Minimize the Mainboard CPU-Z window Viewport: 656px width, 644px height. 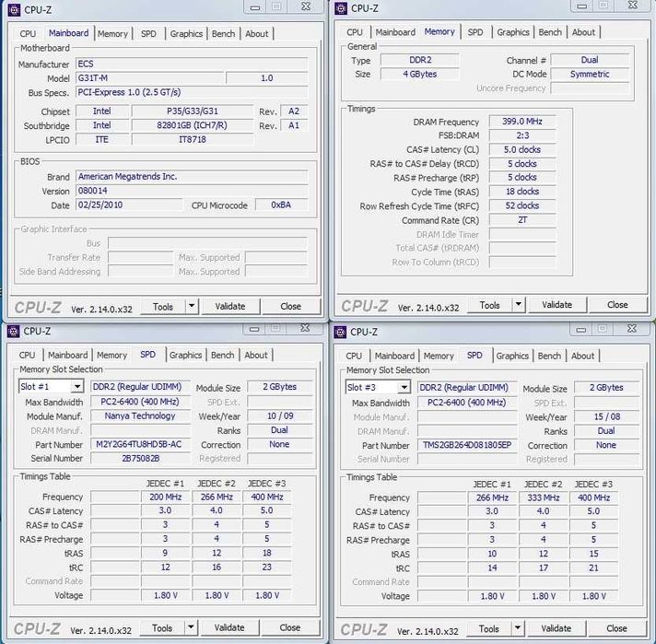[255, 6]
